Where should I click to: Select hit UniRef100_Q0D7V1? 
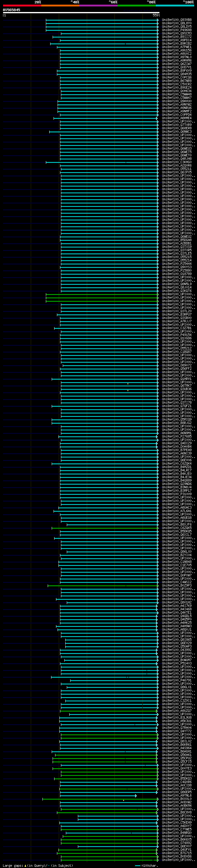pyautogui.click(x=176, y=67)
